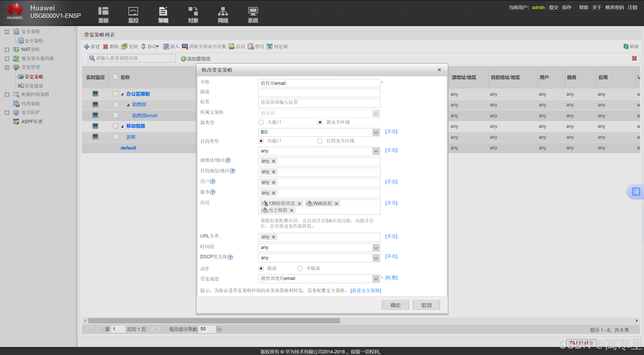This screenshot has width=644, height=355.
Task: Click realtime monitor icon for 移动链路 row
Action: click(x=95, y=126)
